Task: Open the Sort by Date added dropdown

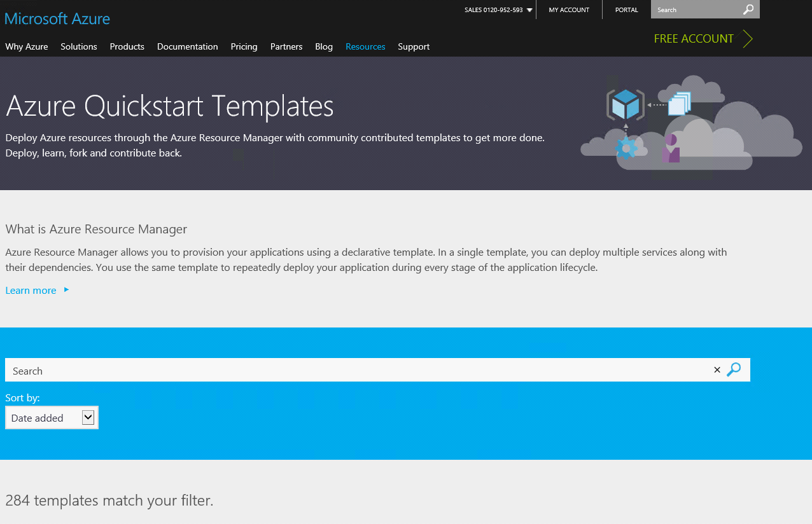Action: pyautogui.click(x=52, y=418)
